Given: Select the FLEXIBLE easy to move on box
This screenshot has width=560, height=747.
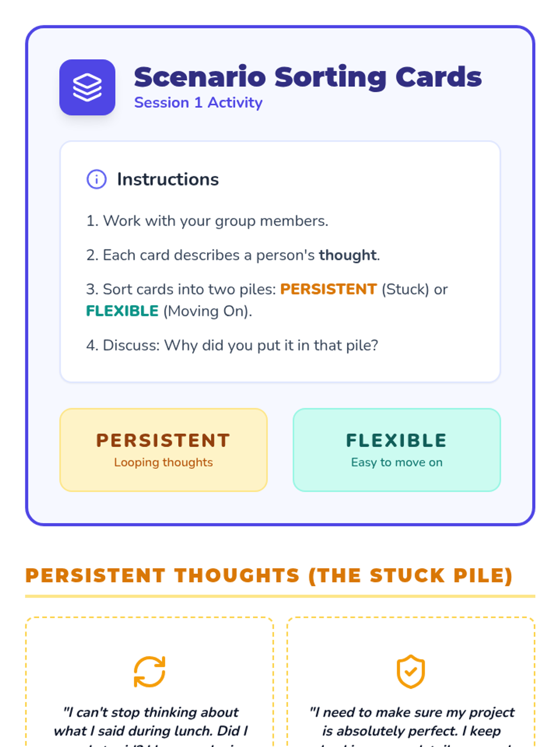Looking at the screenshot, I should click(x=397, y=450).
